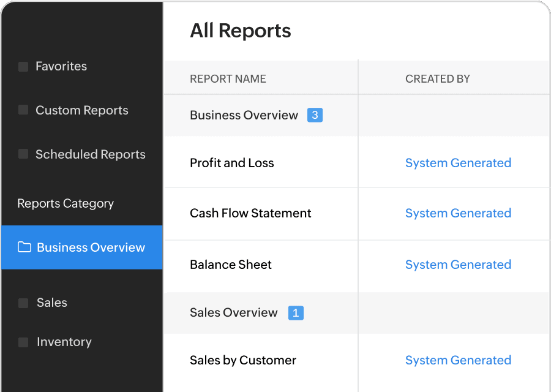This screenshot has height=392, width=551.
Task: Click System Generated in Profit and Loss row
Action: tap(458, 163)
